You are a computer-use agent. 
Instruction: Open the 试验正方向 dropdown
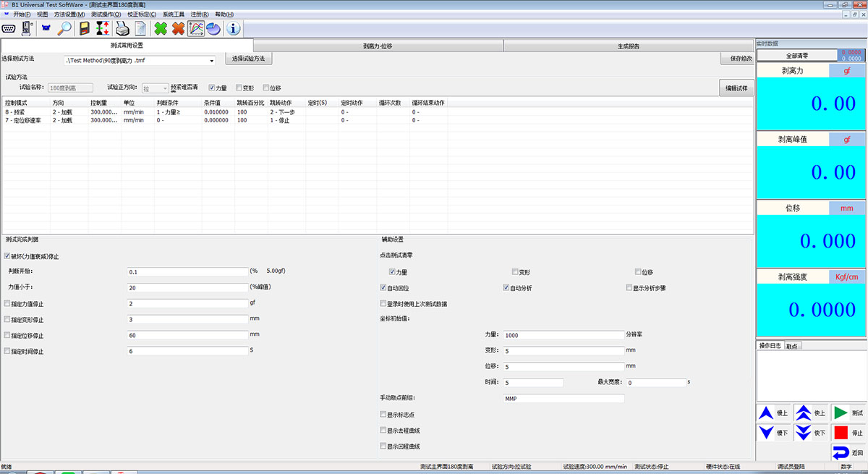[165, 88]
